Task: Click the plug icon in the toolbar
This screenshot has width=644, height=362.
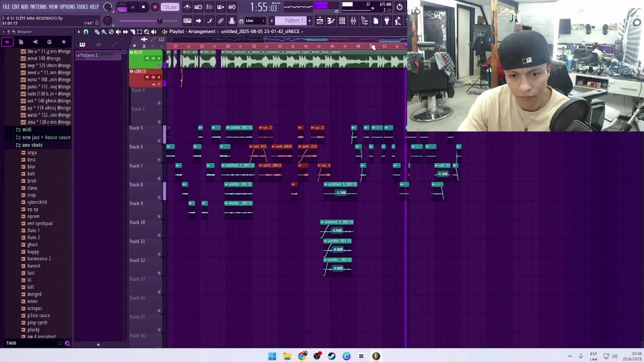Action: click(x=386, y=21)
